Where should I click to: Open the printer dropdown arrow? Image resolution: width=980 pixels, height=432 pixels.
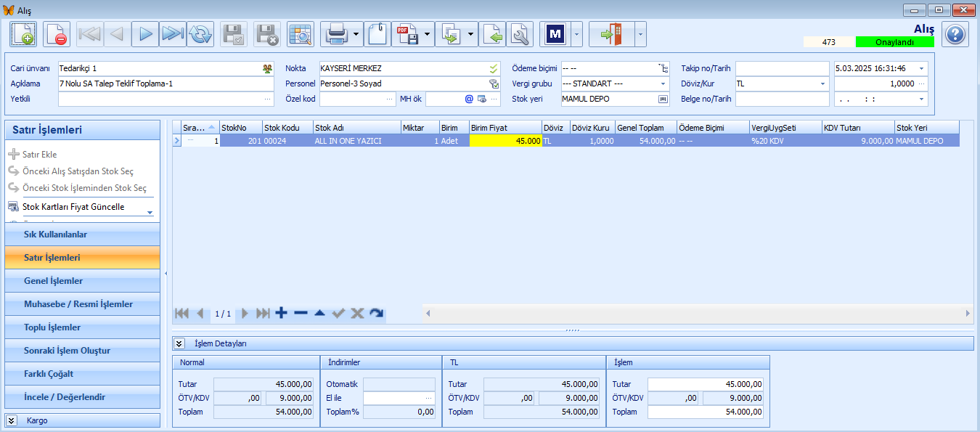356,34
